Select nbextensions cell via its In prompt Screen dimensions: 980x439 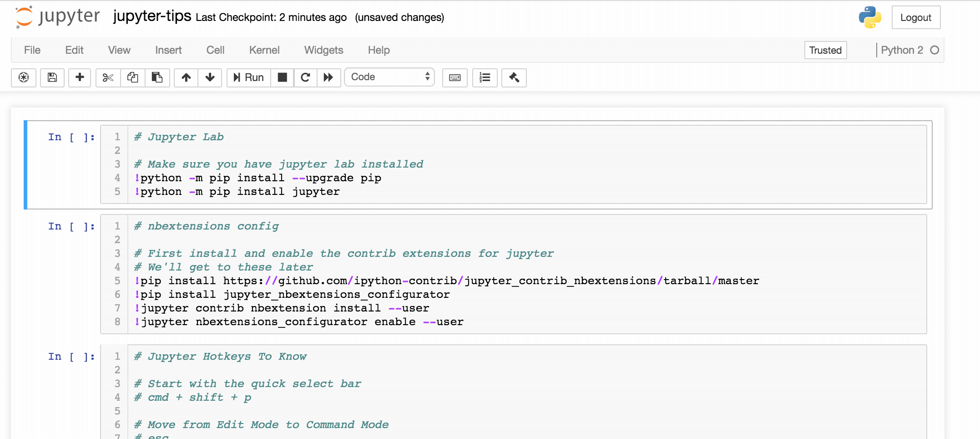coord(71,226)
